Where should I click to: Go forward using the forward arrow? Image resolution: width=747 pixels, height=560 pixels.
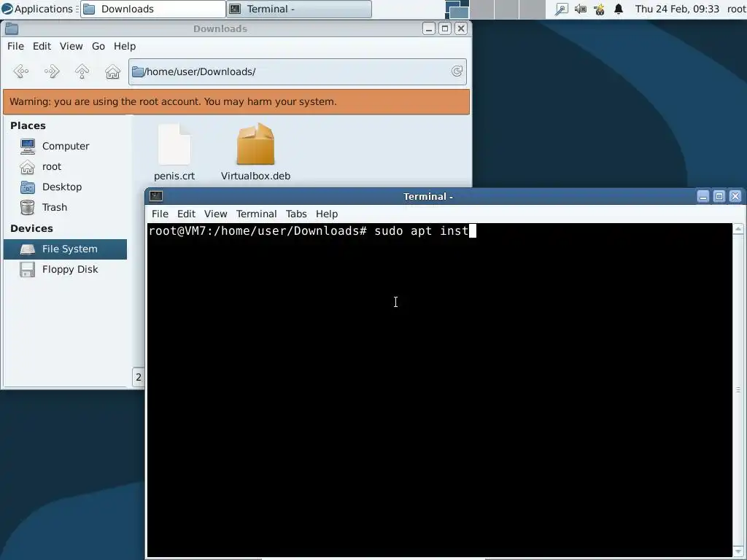coord(52,71)
